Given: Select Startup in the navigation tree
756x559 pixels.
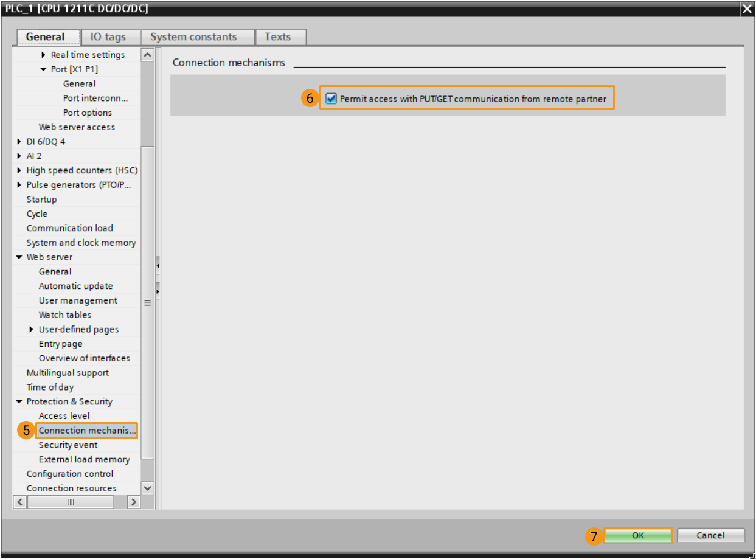Looking at the screenshot, I should tap(41, 199).
